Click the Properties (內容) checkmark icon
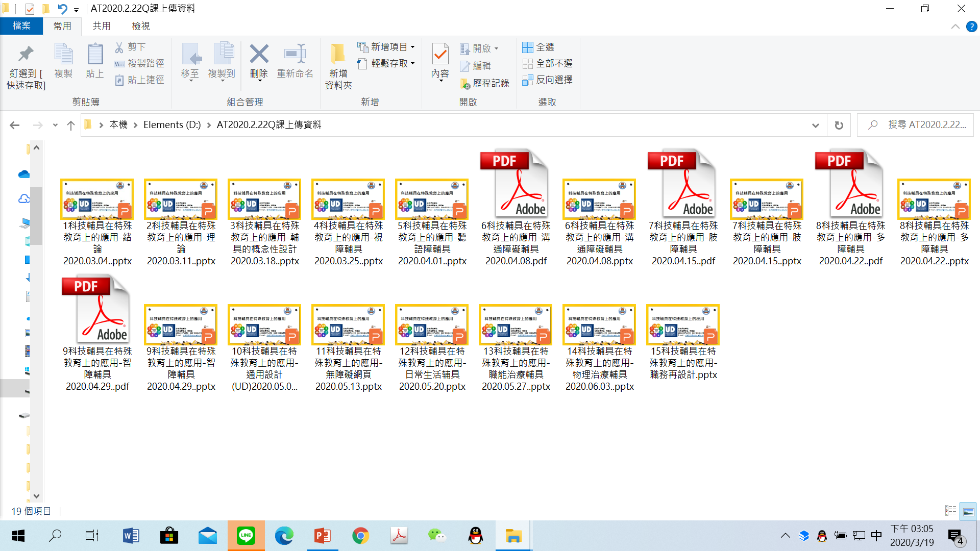Screen dimensions: 980x551 440,54
